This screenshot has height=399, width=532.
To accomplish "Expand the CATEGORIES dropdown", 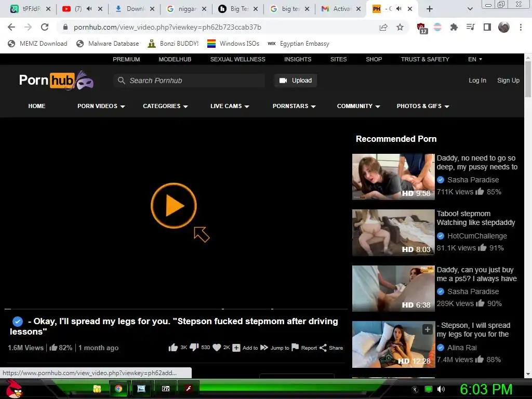I will click(x=165, y=106).
